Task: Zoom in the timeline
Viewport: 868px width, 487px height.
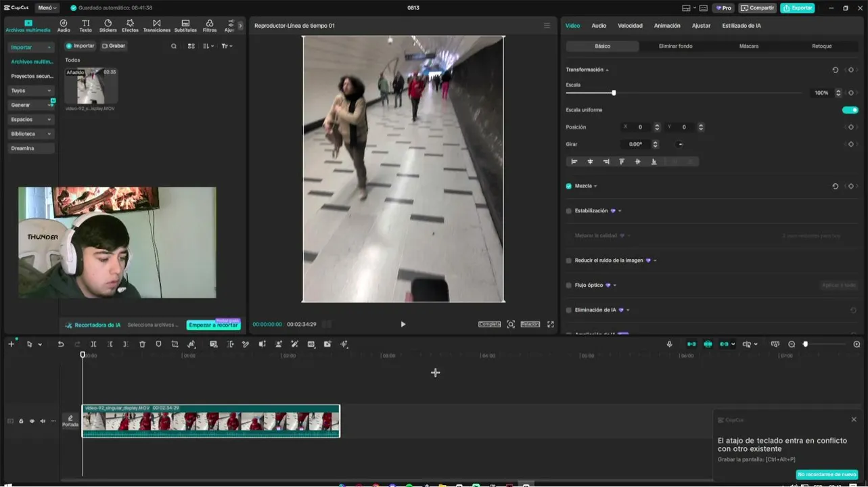Action: point(856,344)
